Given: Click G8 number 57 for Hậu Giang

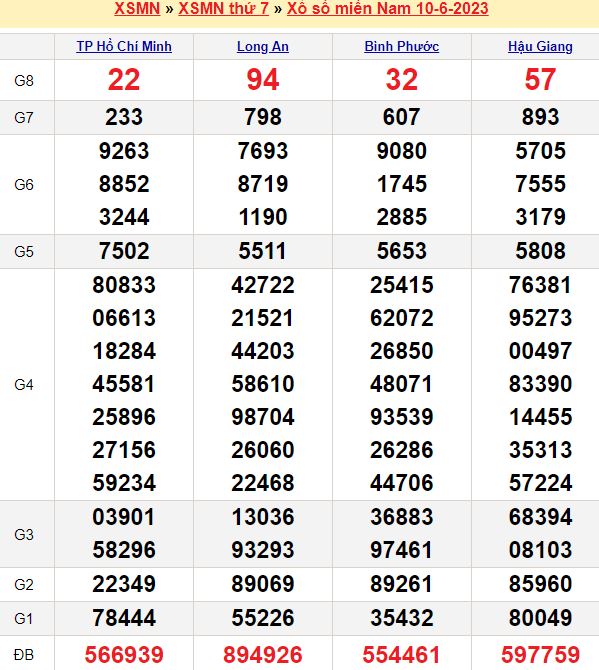Looking at the screenshot, I should click(540, 80).
